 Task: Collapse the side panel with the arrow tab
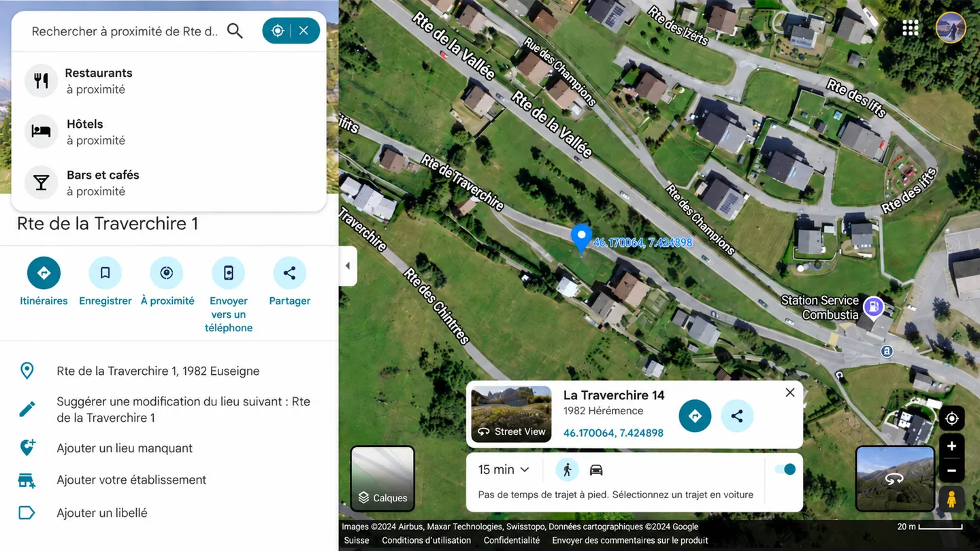[348, 266]
